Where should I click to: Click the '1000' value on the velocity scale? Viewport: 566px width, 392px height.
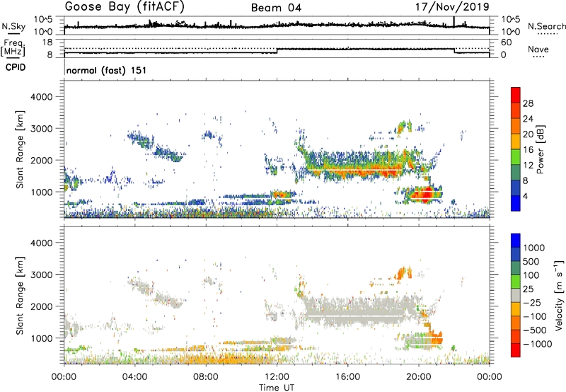point(534,248)
